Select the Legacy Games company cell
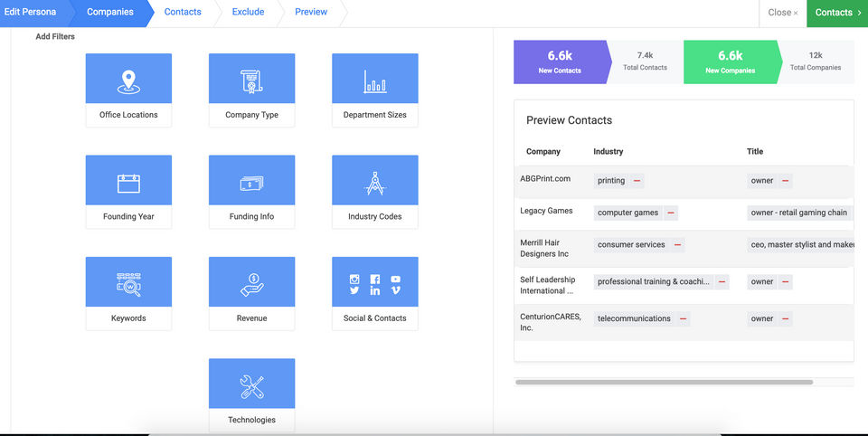 click(546, 211)
